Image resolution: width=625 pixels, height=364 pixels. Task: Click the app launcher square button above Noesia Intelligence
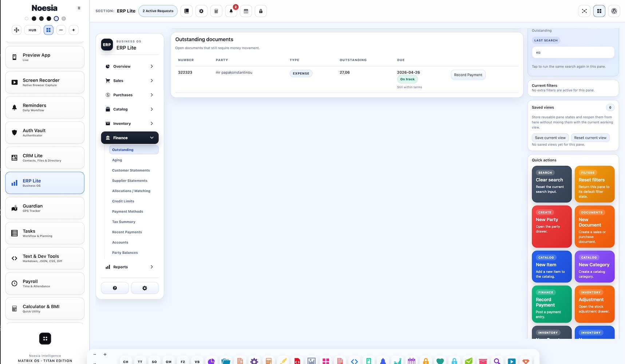[x=45, y=339]
